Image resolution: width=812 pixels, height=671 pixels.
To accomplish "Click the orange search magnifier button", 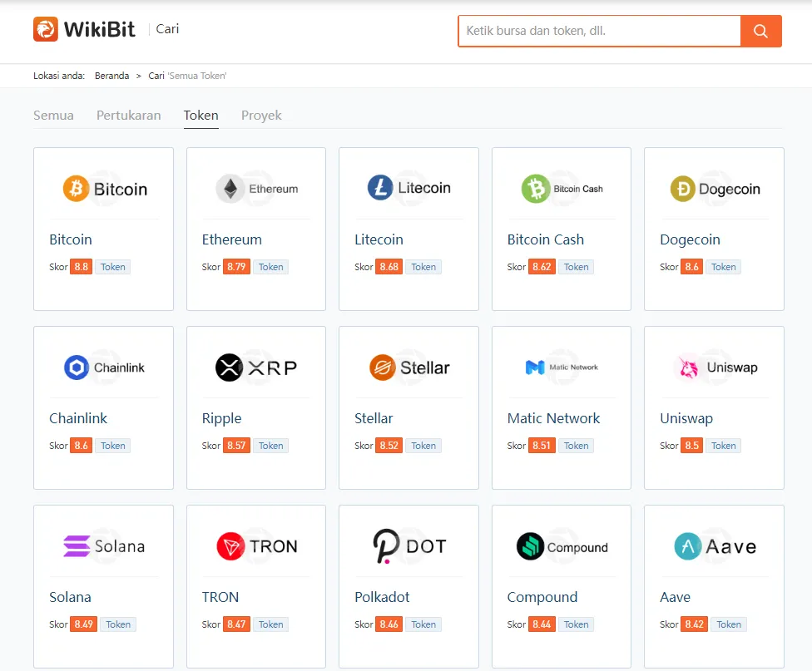I will [x=760, y=31].
